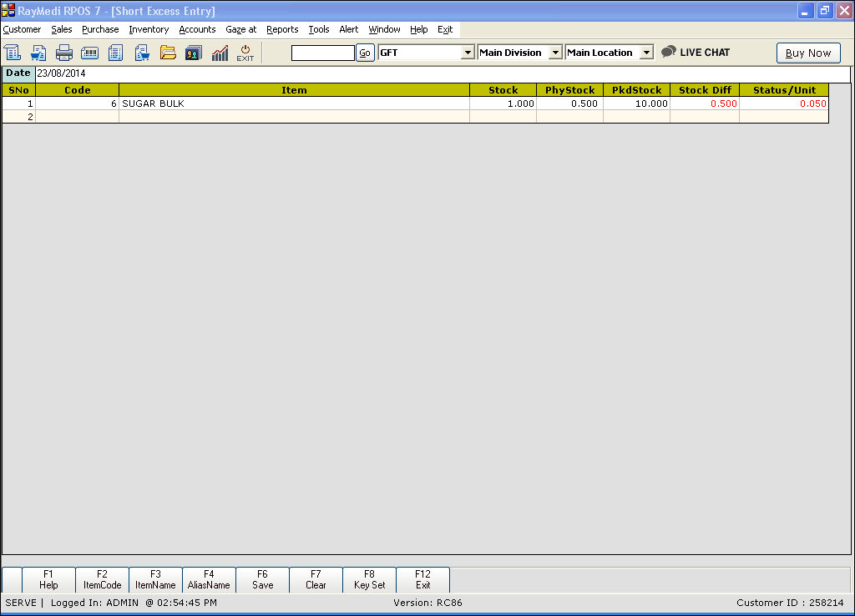Click the Item column header
The height and width of the screenshot is (616, 855).
pyautogui.click(x=294, y=90)
